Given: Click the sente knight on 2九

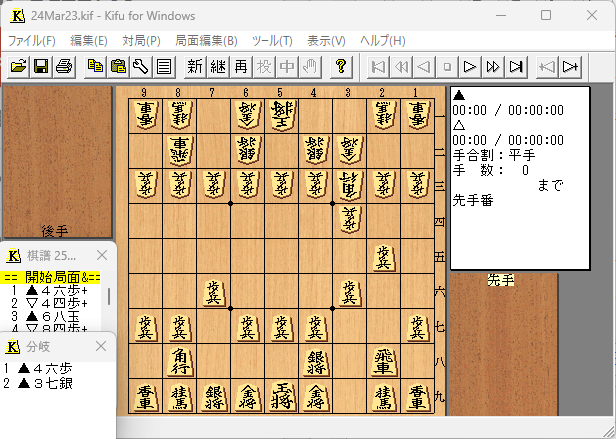Looking at the screenshot, I should pos(383,397).
